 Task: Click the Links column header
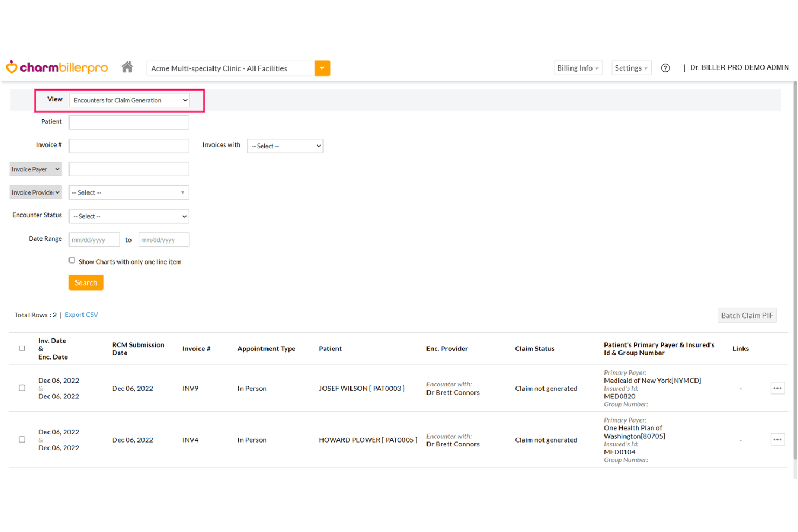click(x=740, y=349)
